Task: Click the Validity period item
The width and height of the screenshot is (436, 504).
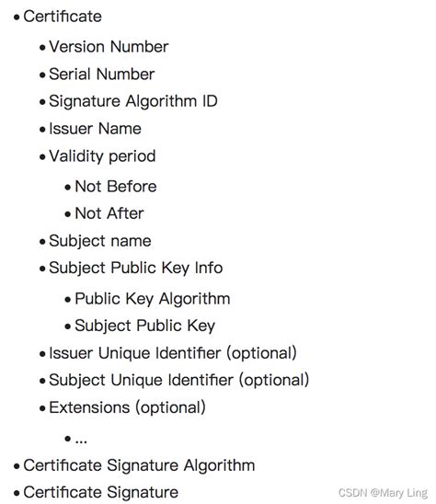Action: [x=102, y=156]
